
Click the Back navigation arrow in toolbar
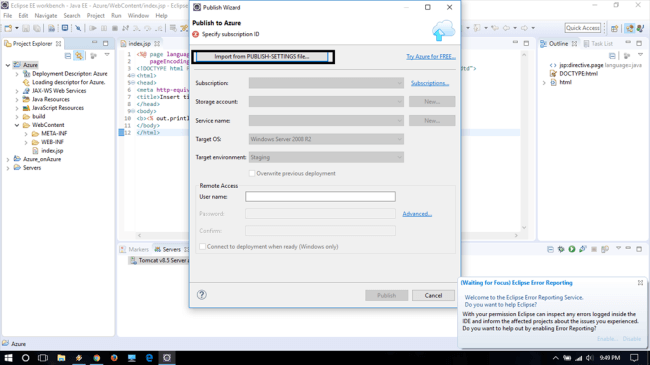click(506, 28)
